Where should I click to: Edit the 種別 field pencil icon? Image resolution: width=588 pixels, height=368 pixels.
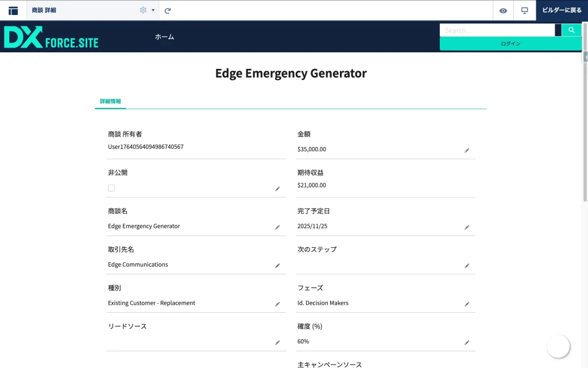pos(277,304)
